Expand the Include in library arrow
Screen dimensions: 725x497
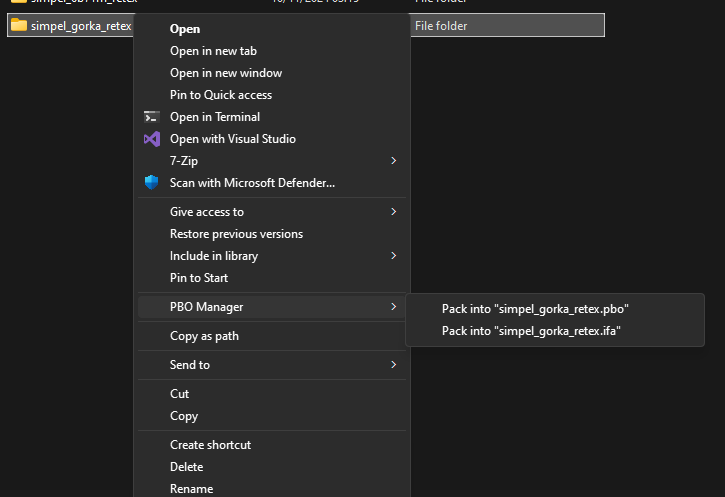[394, 256]
